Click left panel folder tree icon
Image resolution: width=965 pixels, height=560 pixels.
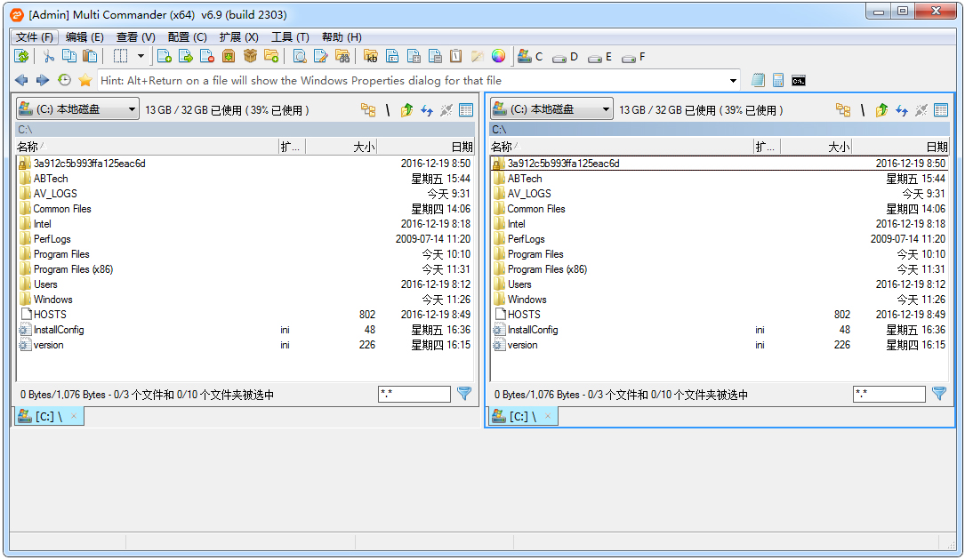(x=368, y=110)
